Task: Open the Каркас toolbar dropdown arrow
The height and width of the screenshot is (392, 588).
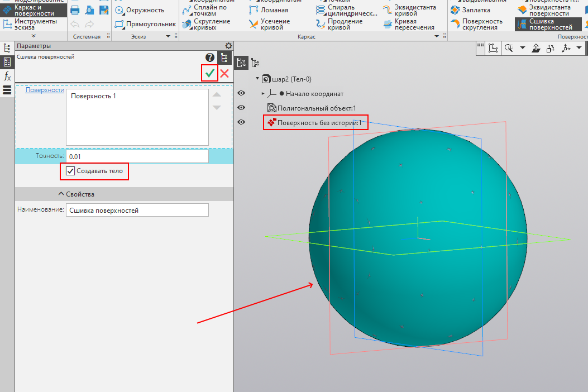Action: pyautogui.click(x=437, y=36)
